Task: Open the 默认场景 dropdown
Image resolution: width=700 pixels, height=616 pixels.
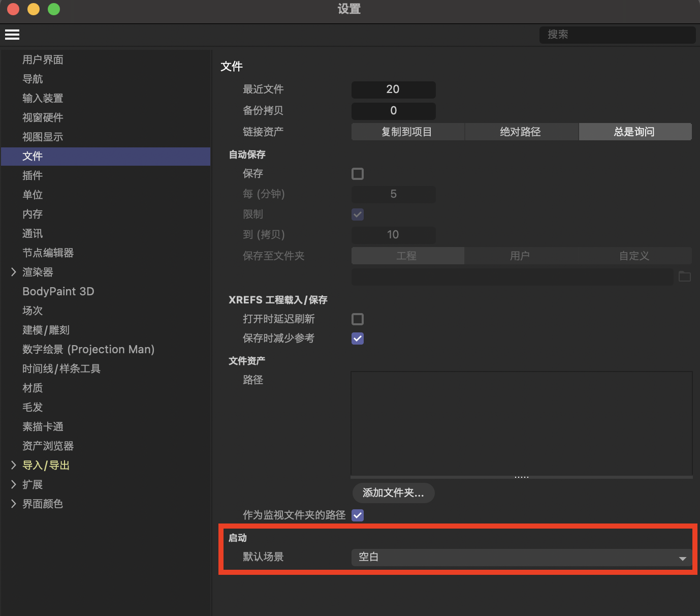Action: pos(522,557)
